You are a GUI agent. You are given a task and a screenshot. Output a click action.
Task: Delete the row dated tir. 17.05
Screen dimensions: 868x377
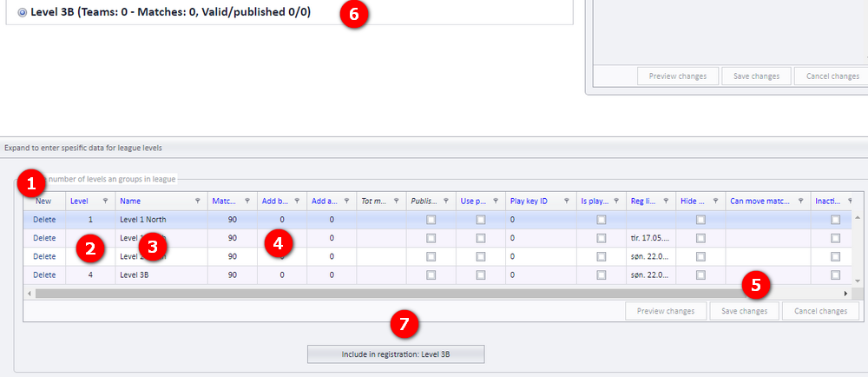[44, 238]
